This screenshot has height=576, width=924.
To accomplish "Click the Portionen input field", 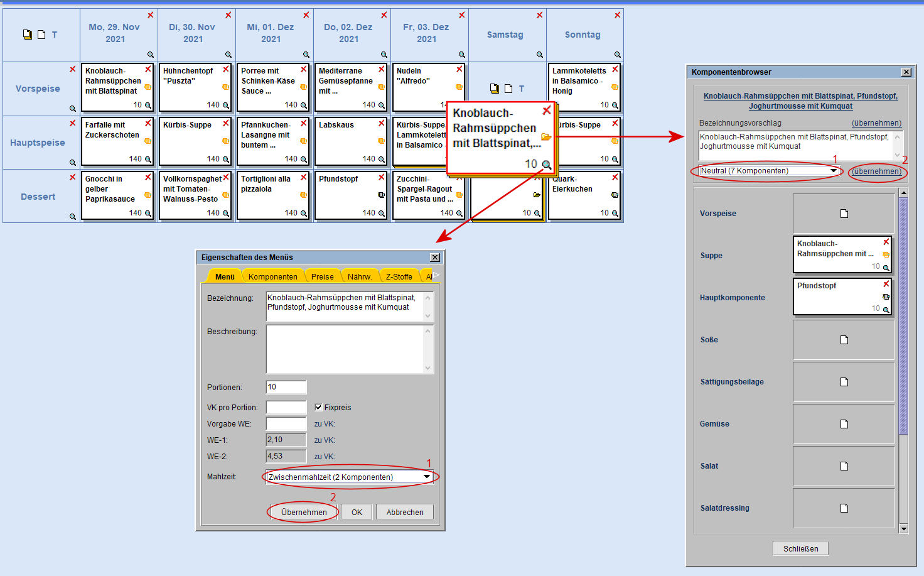I will click(286, 387).
